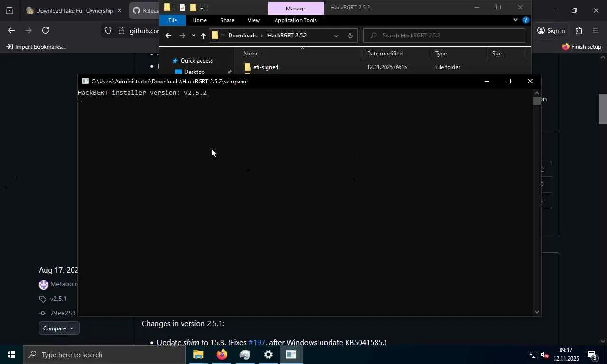Expand the Explorer ribbon with chevron
607x364 pixels.
tap(515, 20)
